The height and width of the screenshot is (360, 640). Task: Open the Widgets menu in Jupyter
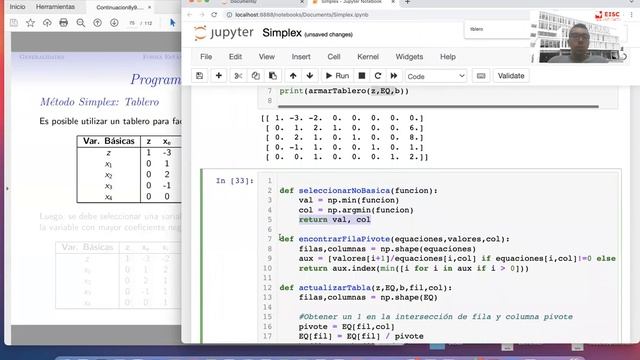(409, 57)
